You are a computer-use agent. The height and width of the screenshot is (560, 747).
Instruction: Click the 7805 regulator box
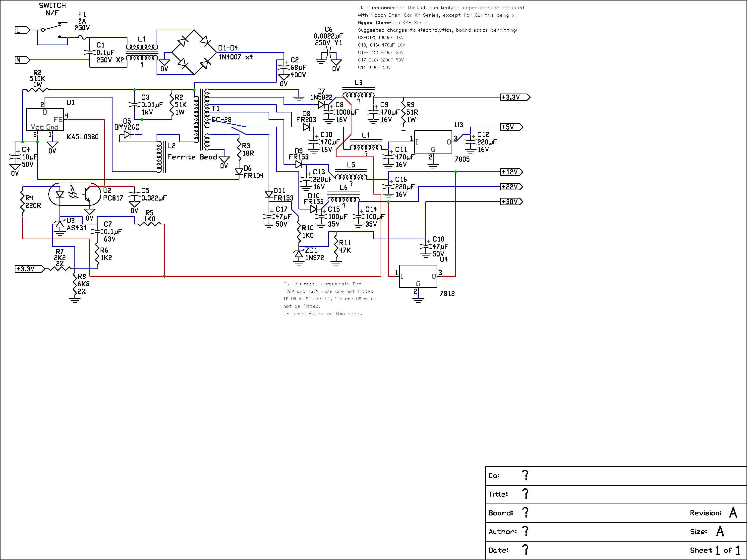[433, 142]
